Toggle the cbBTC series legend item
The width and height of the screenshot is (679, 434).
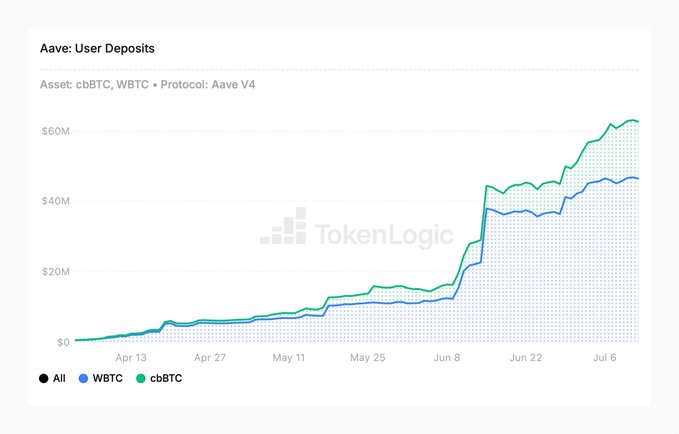click(x=159, y=378)
